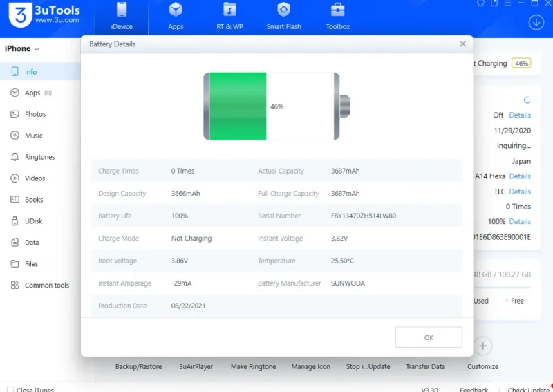Image resolution: width=553 pixels, height=392 pixels.
Task: Click the battery level graphic
Action: click(276, 106)
